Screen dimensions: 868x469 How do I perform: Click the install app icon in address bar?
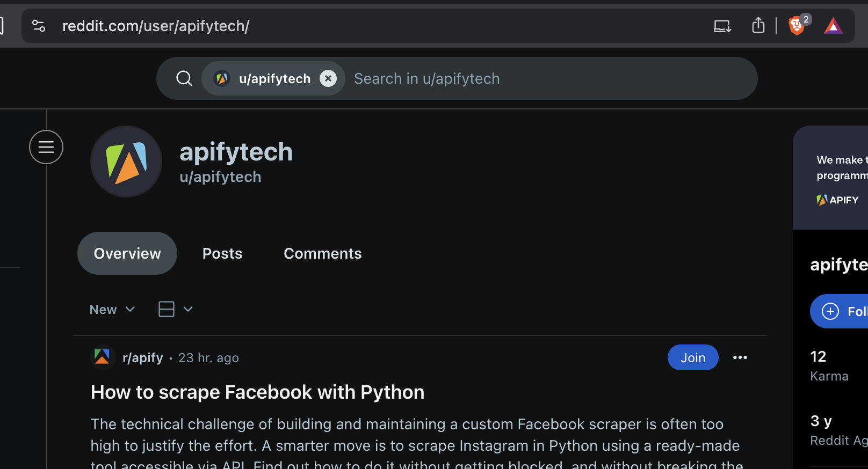722,26
